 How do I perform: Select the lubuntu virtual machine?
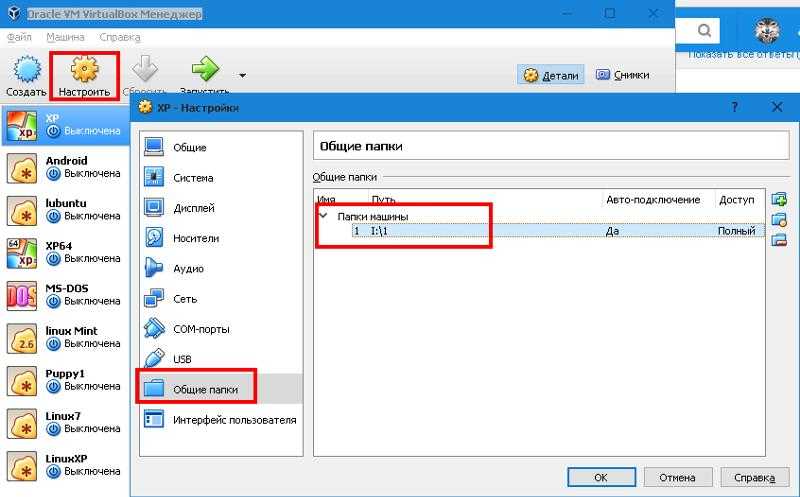[65, 210]
